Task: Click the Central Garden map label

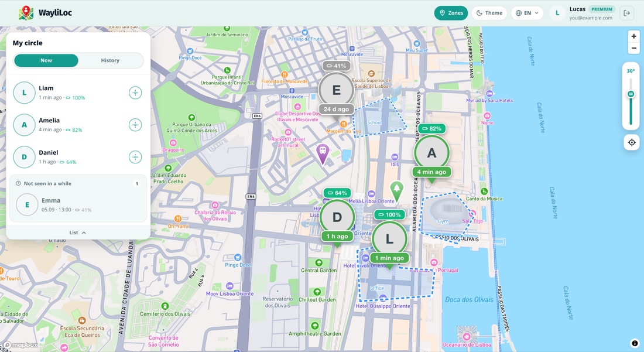Action: point(318,270)
